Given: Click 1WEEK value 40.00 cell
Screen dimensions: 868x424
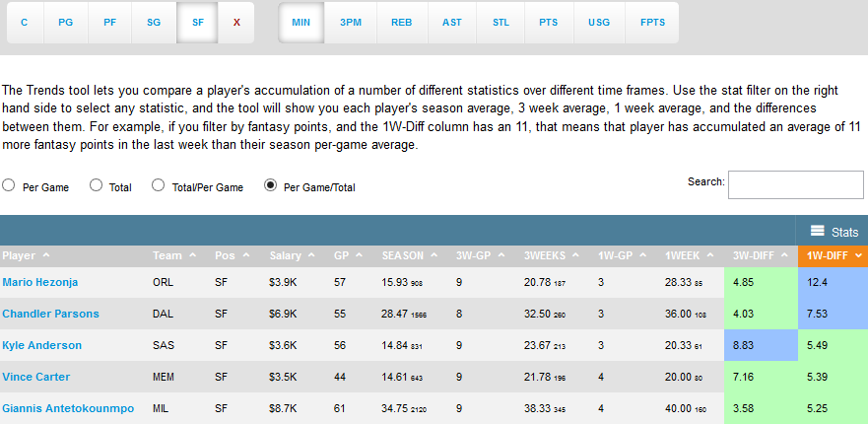Looking at the screenshot, I should click(684, 409).
